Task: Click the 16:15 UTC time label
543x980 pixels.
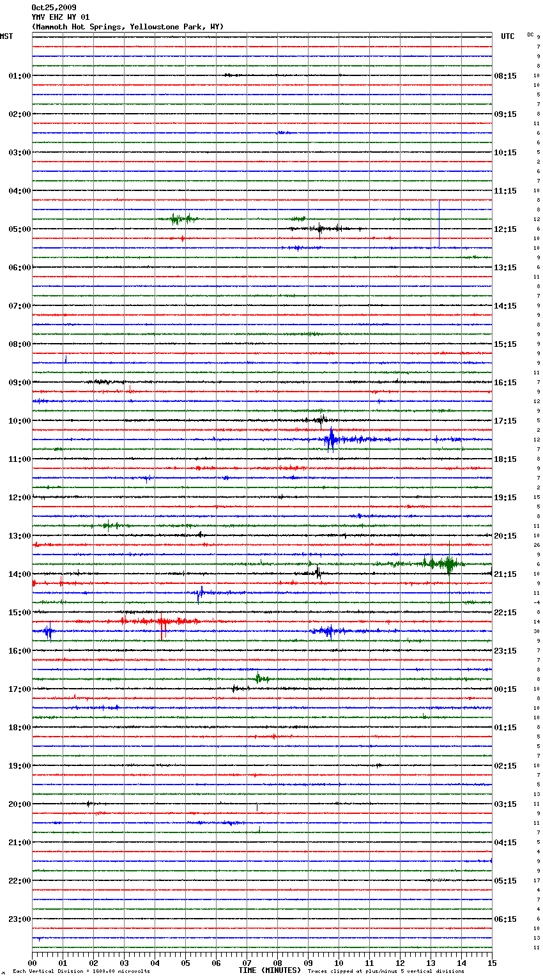Action: pos(505,383)
